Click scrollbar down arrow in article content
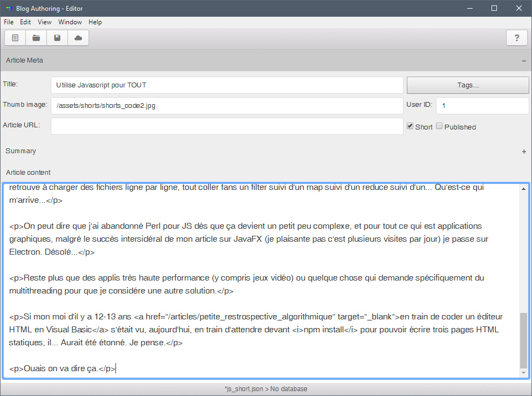532x396 pixels. pyautogui.click(x=523, y=373)
